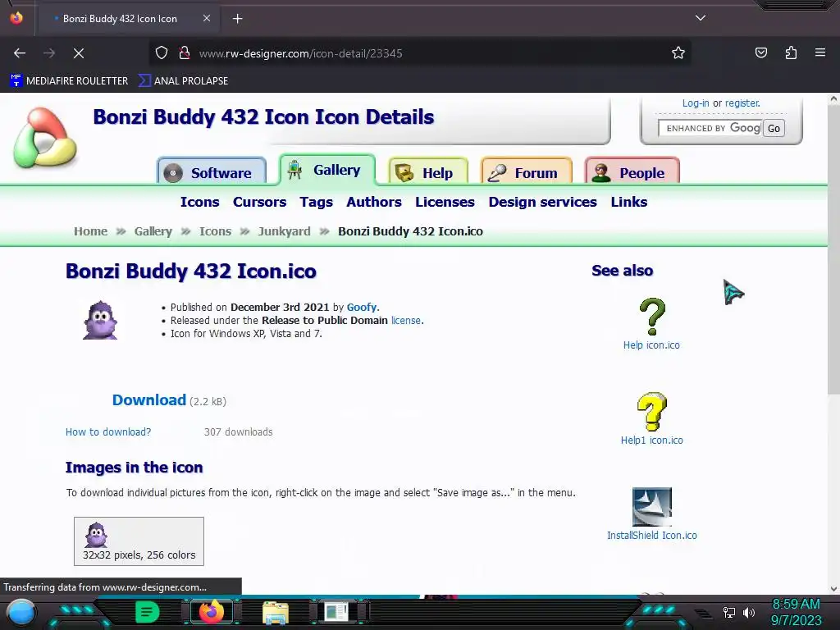Open the Links submenu item
Image resolution: width=840 pixels, height=630 pixels.
(629, 202)
